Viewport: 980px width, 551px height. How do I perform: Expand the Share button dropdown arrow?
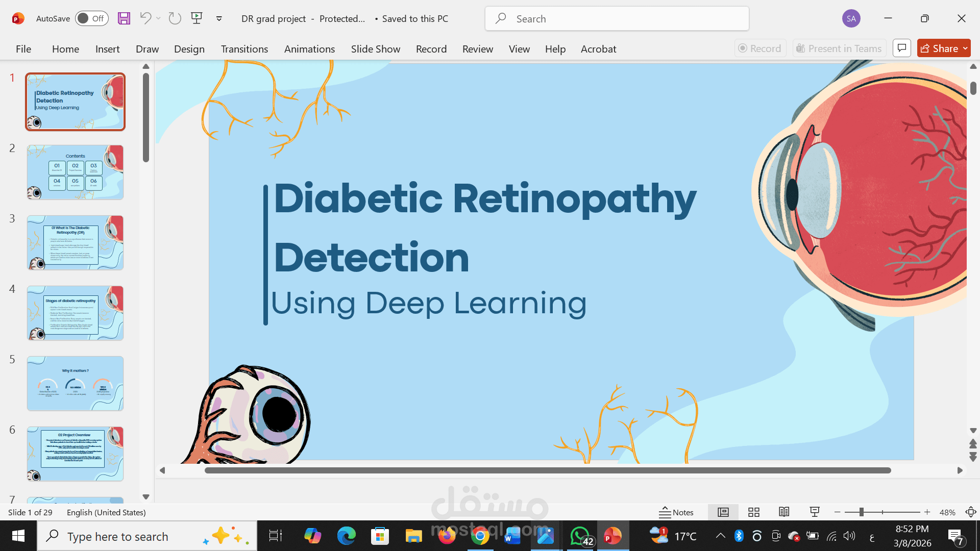coord(965,48)
